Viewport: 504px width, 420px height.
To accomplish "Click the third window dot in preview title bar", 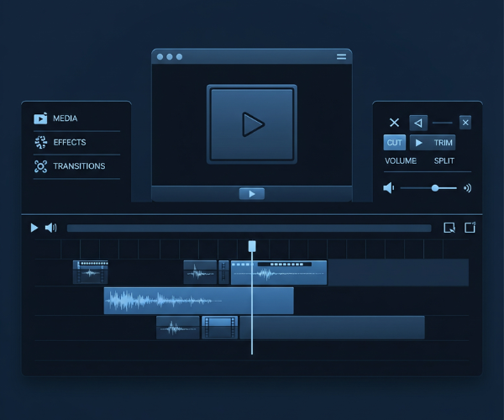I will 180,57.
